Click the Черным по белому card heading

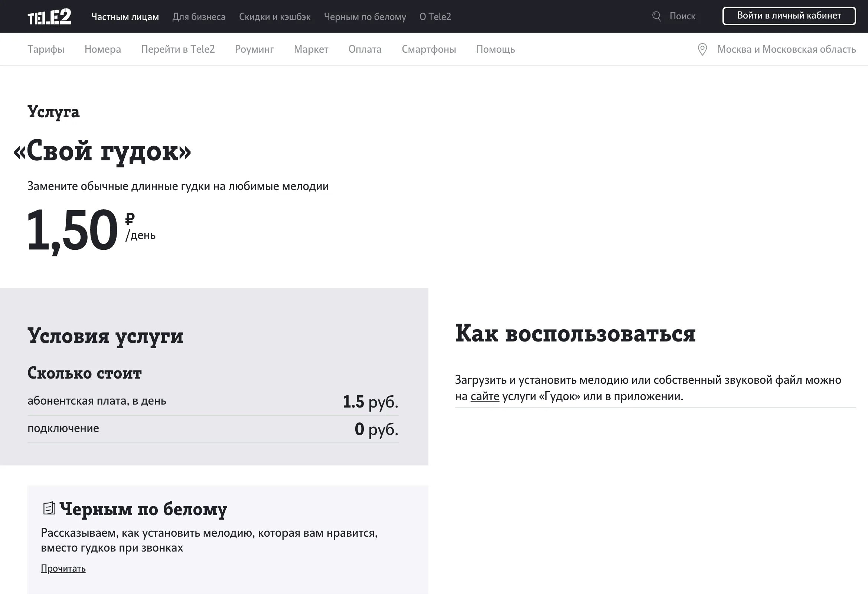pos(143,508)
